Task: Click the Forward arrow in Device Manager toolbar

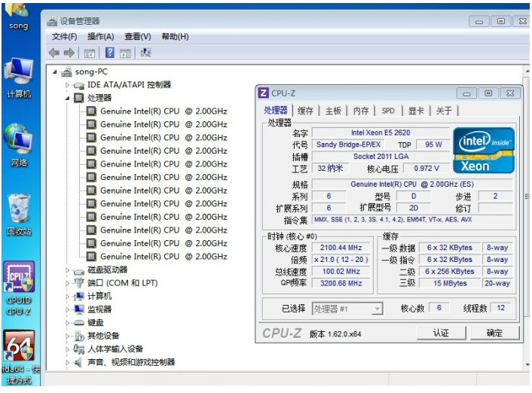Action: 69,53
